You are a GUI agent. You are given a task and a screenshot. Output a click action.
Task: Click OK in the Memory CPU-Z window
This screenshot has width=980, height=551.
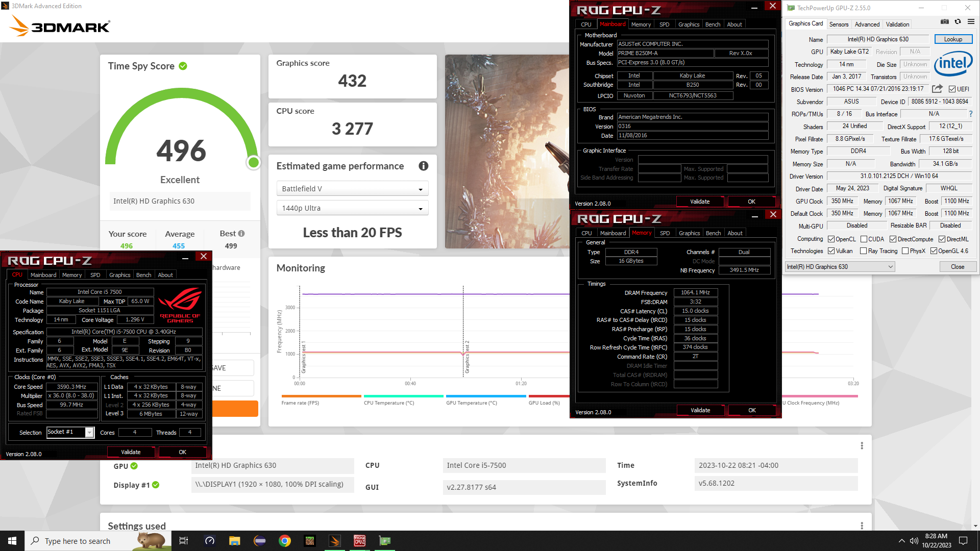[x=752, y=410]
